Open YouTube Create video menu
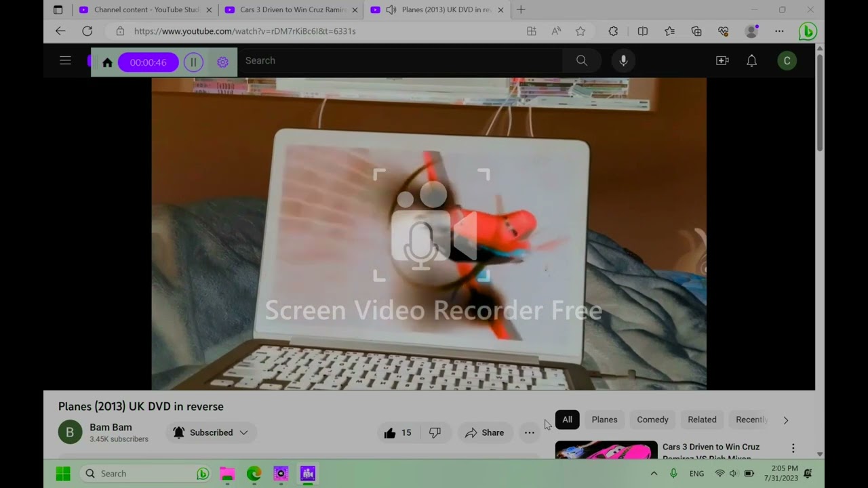The image size is (868, 488). [x=722, y=60]
